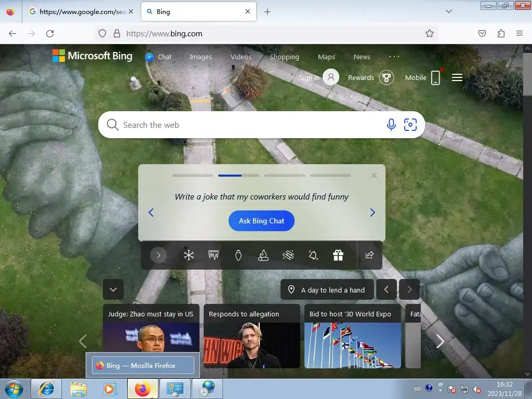Click the padlock site security icon

(x=117, y=33)
